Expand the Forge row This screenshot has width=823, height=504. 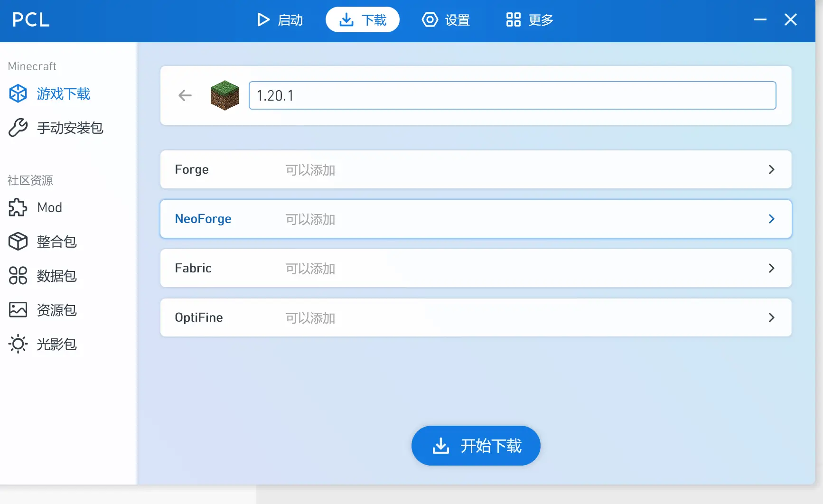[x=476, y=169]
